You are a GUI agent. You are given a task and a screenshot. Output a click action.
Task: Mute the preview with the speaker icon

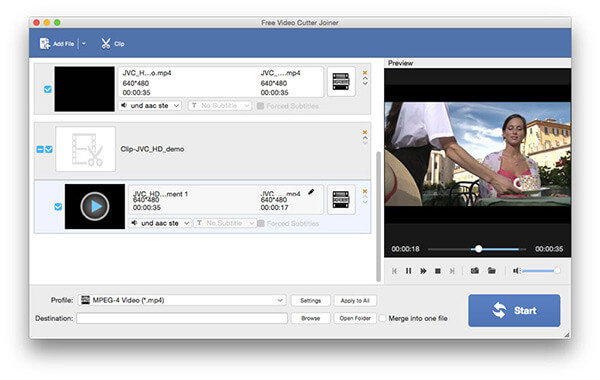pyautogui.click(x=516, y=271)
